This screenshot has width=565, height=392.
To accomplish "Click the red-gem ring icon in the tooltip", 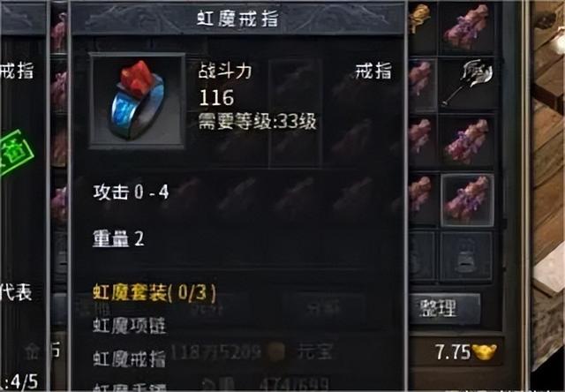I will [137, 101].
